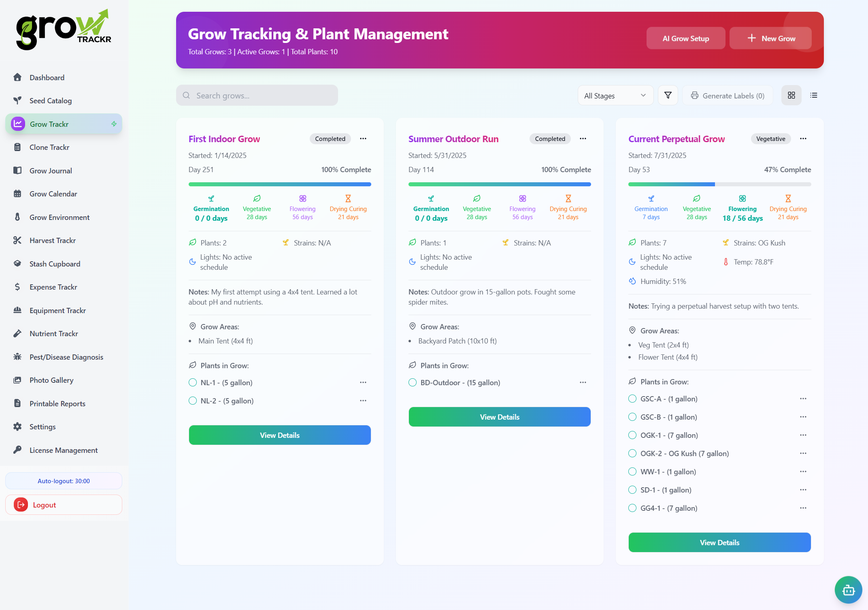This screenshot has width=868, height=610.
Task: Open the chatbot assistant icon
Action: tap(848, 590)
